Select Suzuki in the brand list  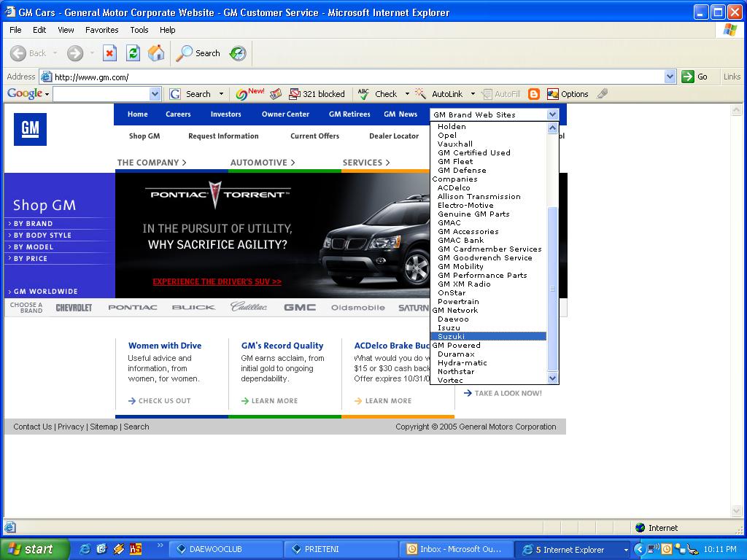pyautogui.click(x=451, y=336)
